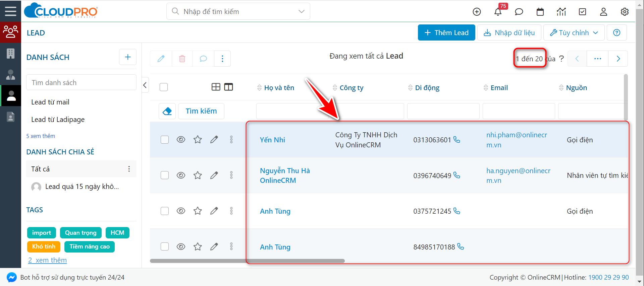644x286 pixels.
Task: Switch to split column view icon
Action: pos(228,87)
